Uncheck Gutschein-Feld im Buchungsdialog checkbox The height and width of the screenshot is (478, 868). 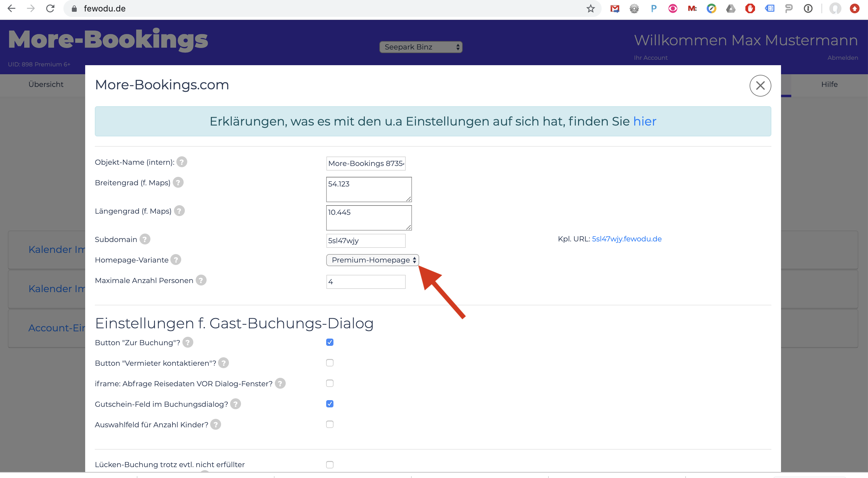(330, 404)
